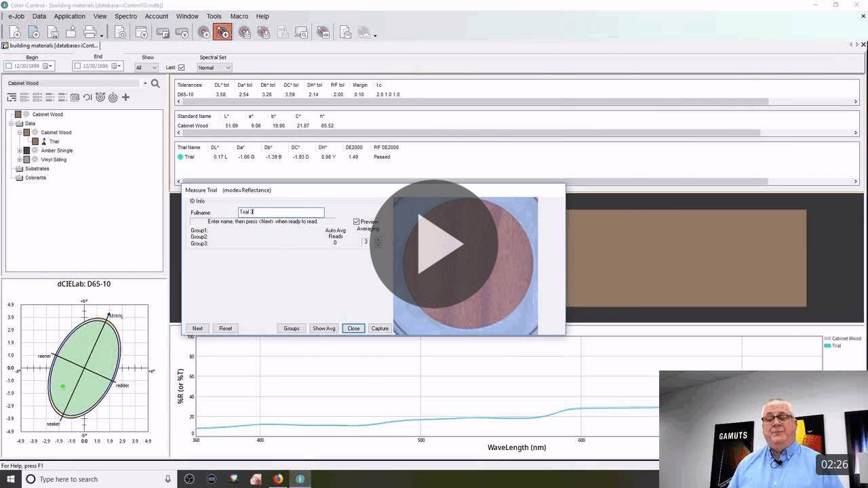The image size is (868, 488).
Task: Click the measure standard toolbar icon
Action: pos(203,32)
